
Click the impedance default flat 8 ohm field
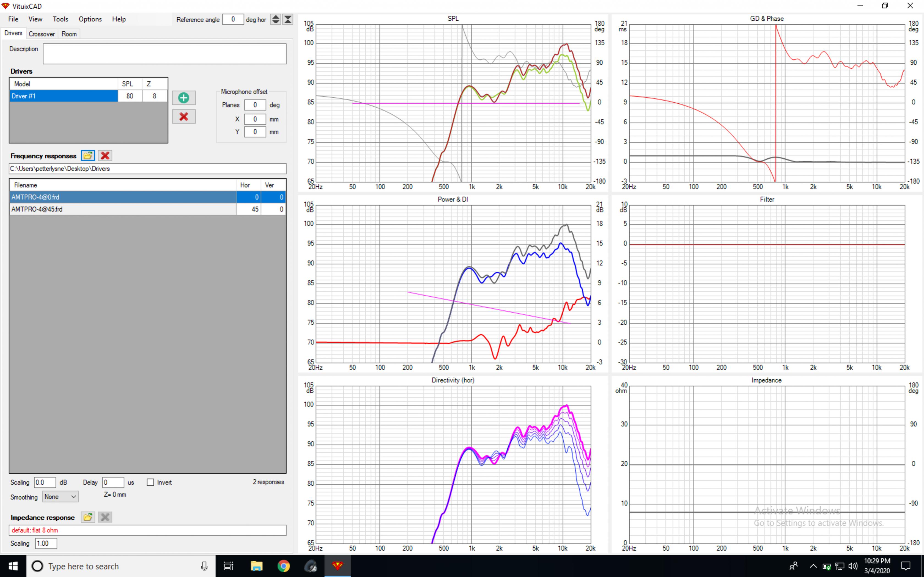click(147, 531)
